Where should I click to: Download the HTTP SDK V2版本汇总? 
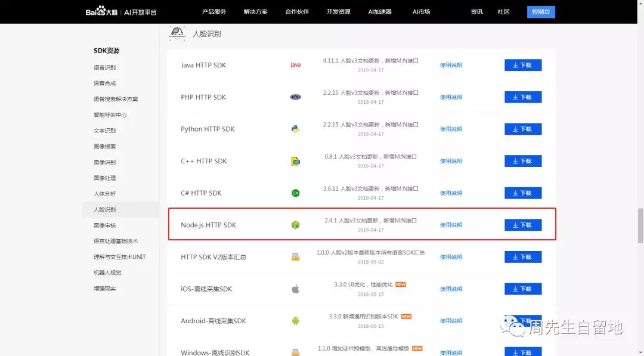tap(523, 257)
